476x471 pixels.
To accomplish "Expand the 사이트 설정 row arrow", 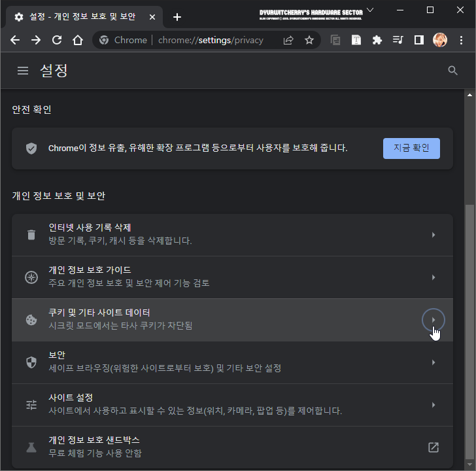I will click(433, 405).
